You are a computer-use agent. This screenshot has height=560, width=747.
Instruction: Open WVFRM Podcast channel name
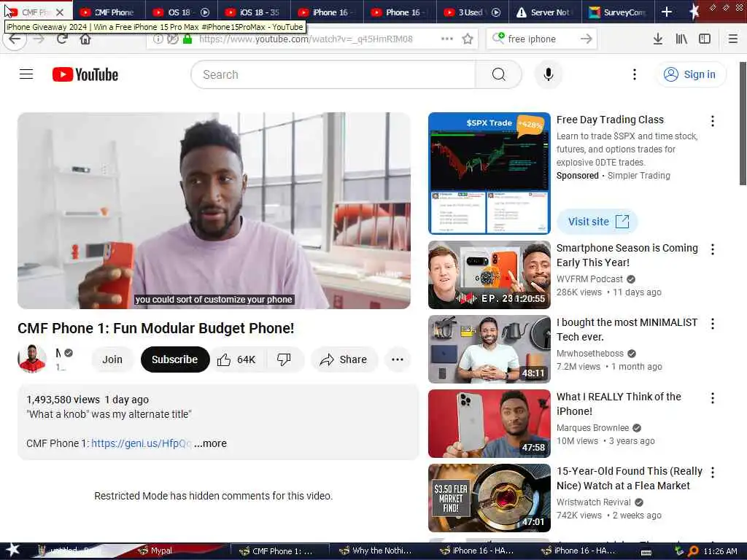(589, 279)
